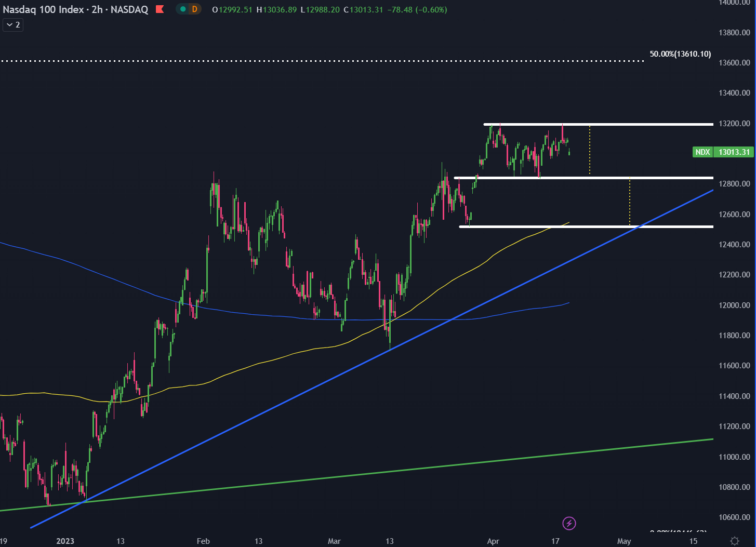Click the green market status dot
The image size is (756, 547).
pos(183,9)
